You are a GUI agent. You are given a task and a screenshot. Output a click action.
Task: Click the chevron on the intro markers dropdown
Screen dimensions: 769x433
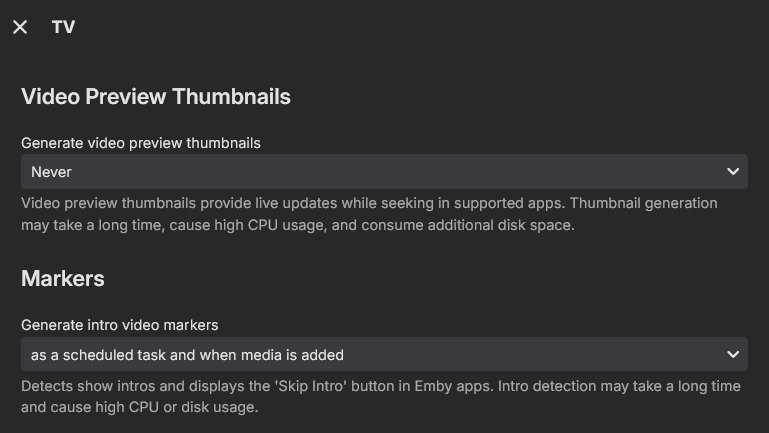[x=733, y=354]
